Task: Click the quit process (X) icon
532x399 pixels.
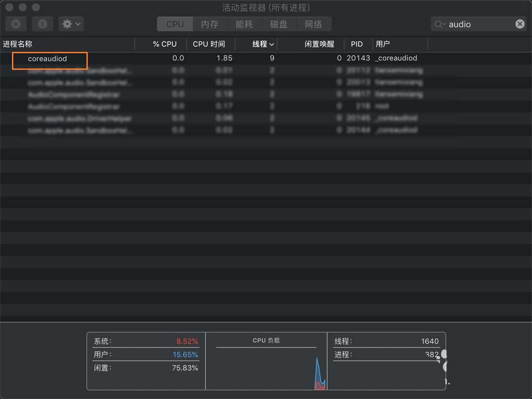Action: 15,24
